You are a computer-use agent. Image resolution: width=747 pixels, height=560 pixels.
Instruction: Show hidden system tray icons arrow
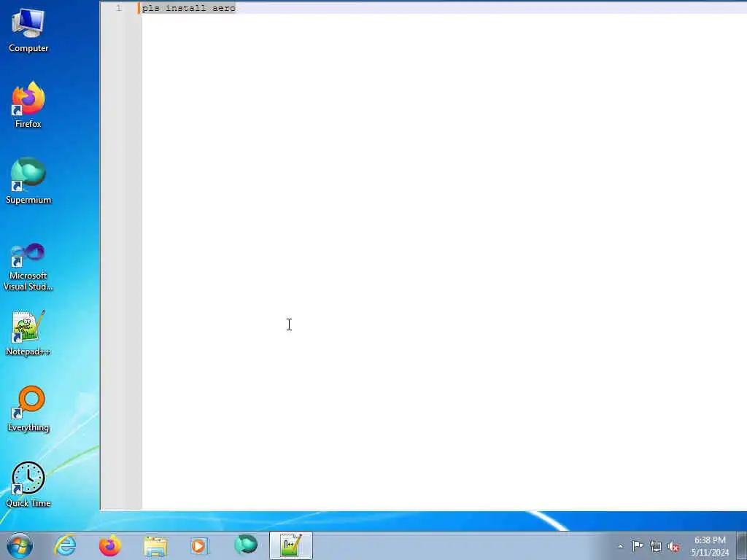[620, 546]
